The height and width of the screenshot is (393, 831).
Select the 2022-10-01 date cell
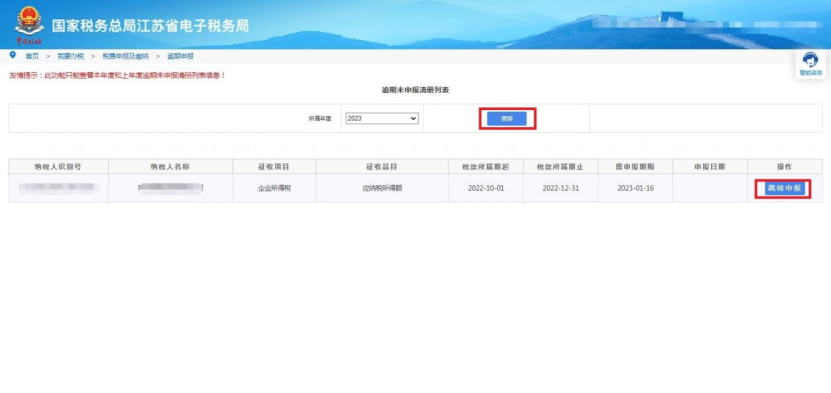[485, 189]
